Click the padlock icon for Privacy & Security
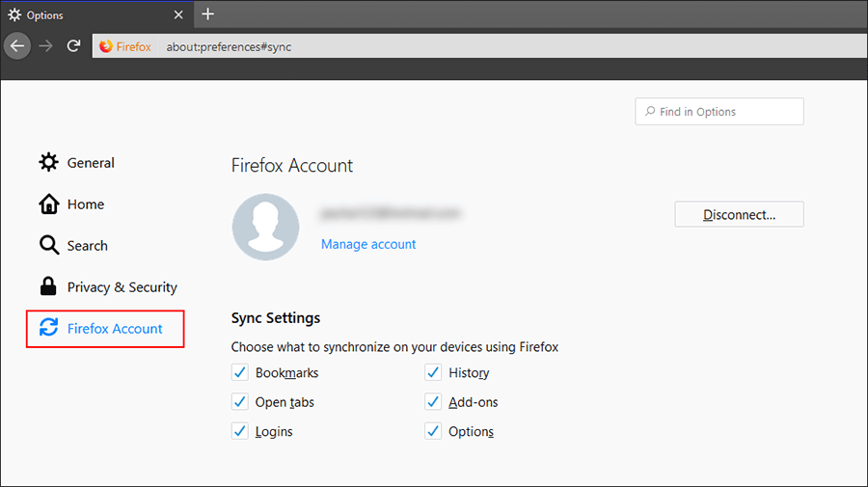 click(48, 286)
